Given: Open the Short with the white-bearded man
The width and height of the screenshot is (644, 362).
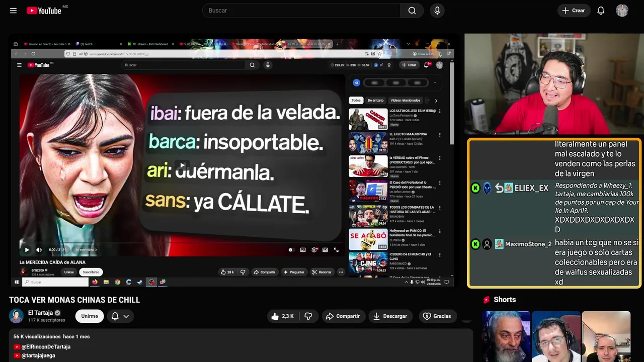Looking at the screenshot, I should (x=506, y=336).
